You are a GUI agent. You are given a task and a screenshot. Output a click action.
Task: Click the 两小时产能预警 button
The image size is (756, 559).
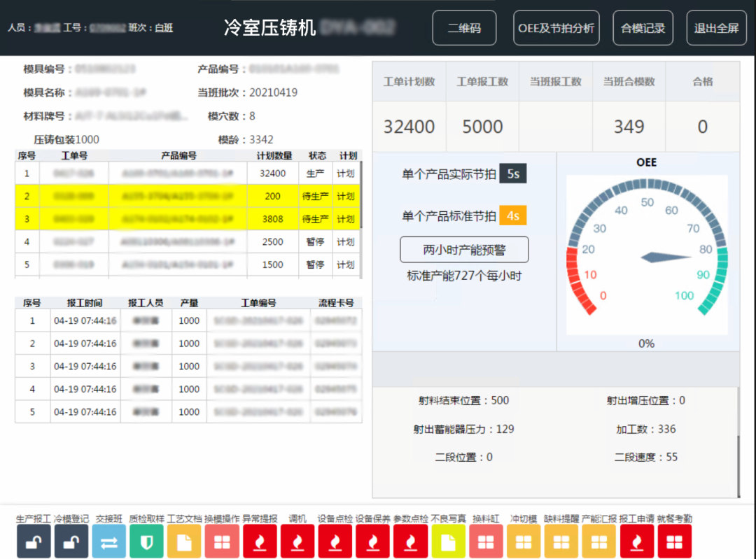(x=464, y=250)
